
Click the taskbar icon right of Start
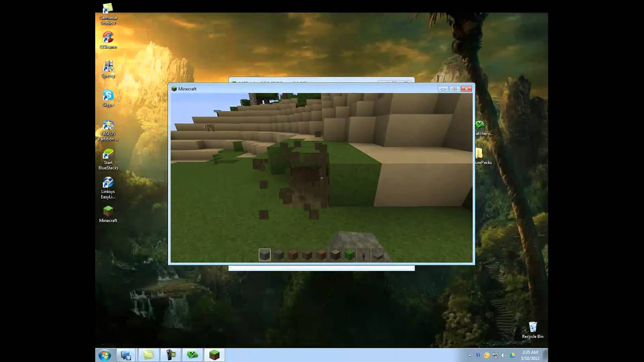[126, 355]
